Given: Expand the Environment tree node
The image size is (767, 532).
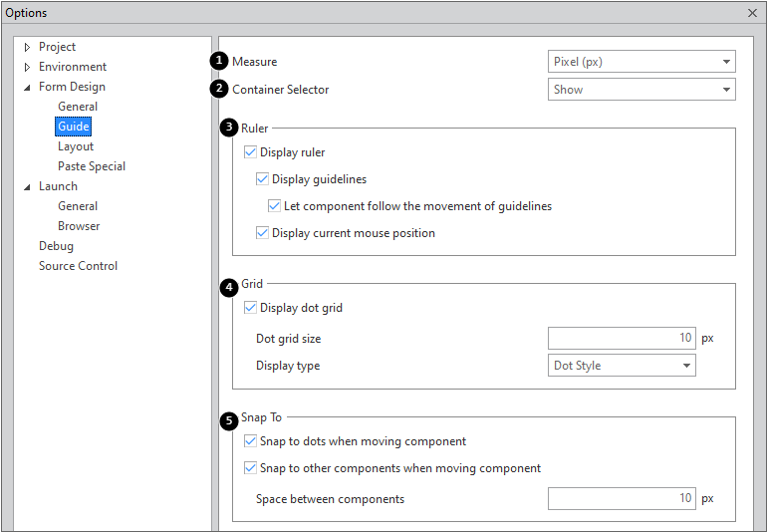Looking at the screenshot, I should pyautogui.click(x=27, y=67).
